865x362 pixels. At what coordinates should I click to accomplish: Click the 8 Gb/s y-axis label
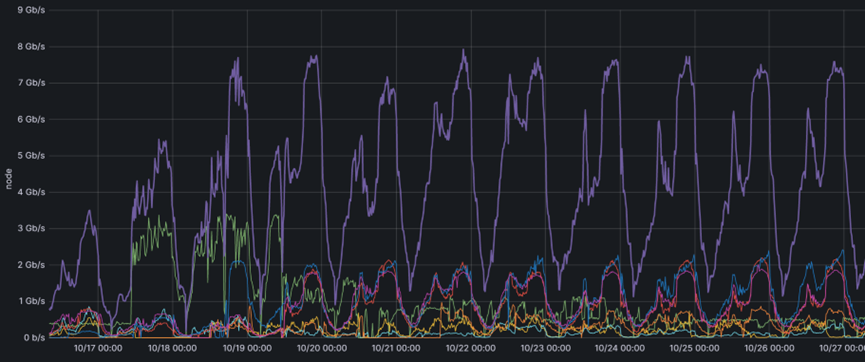click(31, 46)
